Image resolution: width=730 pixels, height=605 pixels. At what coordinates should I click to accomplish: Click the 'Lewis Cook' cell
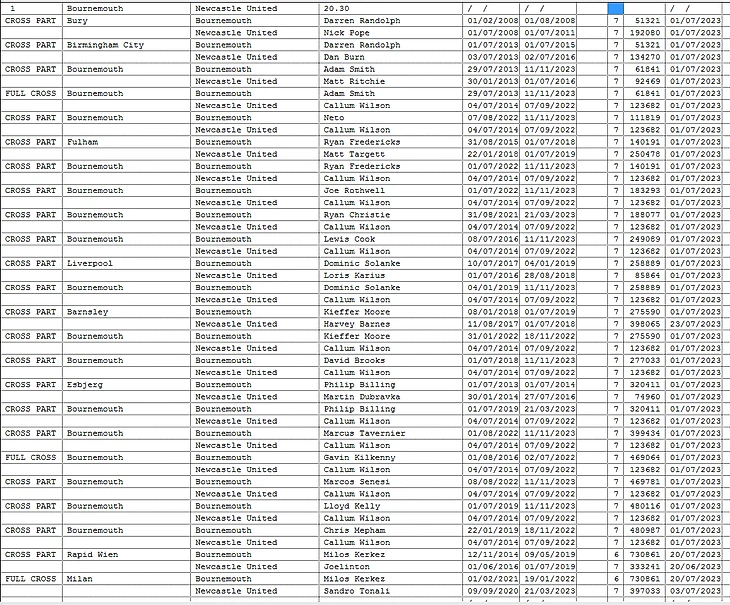[391, 239]
